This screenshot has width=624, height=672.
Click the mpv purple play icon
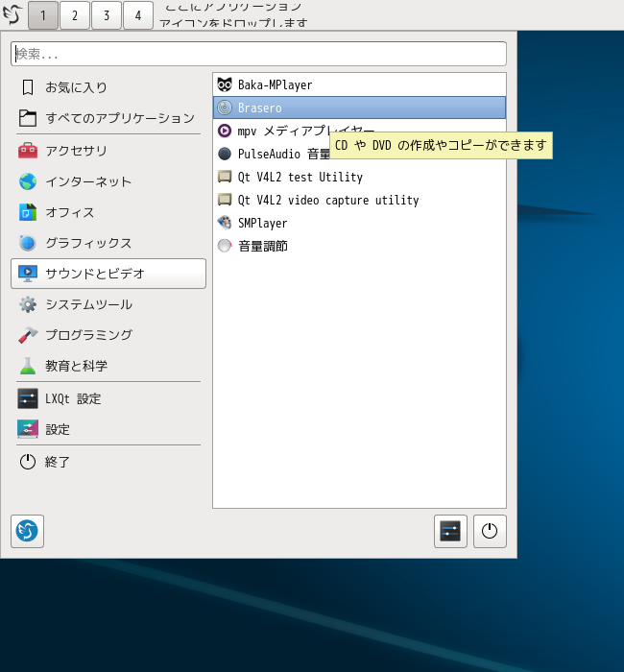click(x=225, y=131)
